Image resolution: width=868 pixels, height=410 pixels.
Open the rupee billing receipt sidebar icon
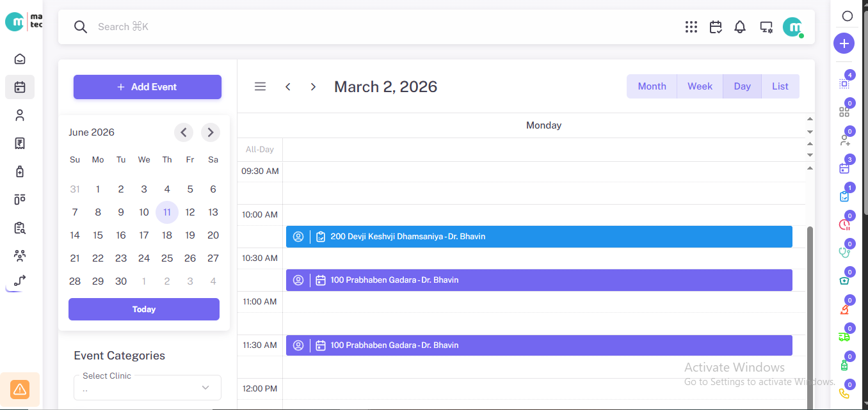[20, 143]
